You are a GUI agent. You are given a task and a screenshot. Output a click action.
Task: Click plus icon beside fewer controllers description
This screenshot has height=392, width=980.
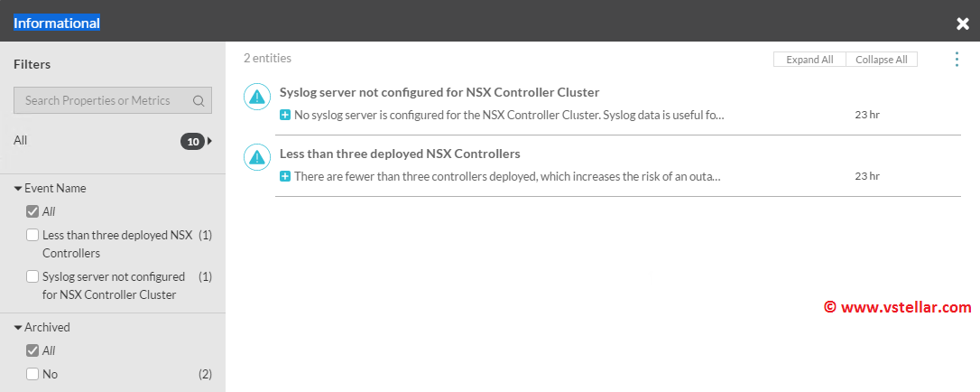pos(285,177)
